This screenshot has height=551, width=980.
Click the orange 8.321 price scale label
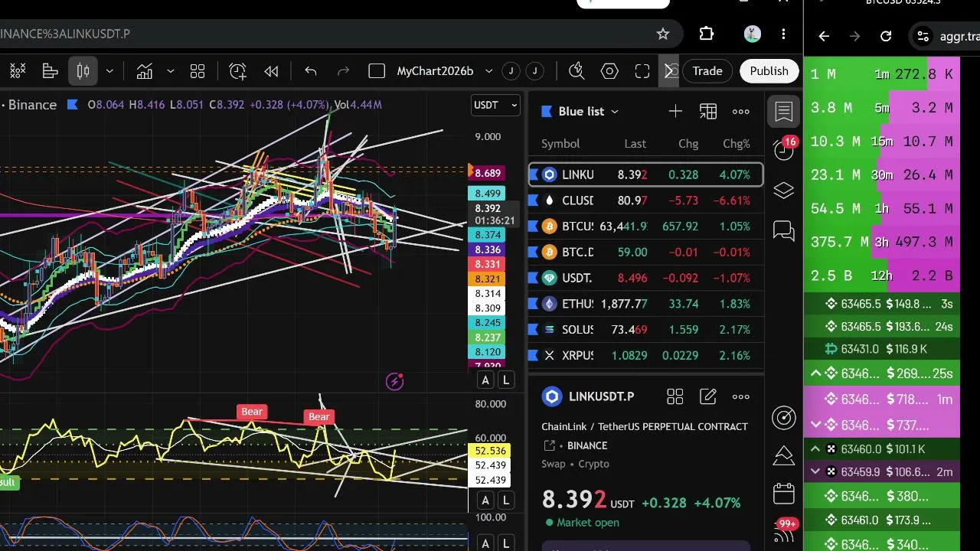488,279
